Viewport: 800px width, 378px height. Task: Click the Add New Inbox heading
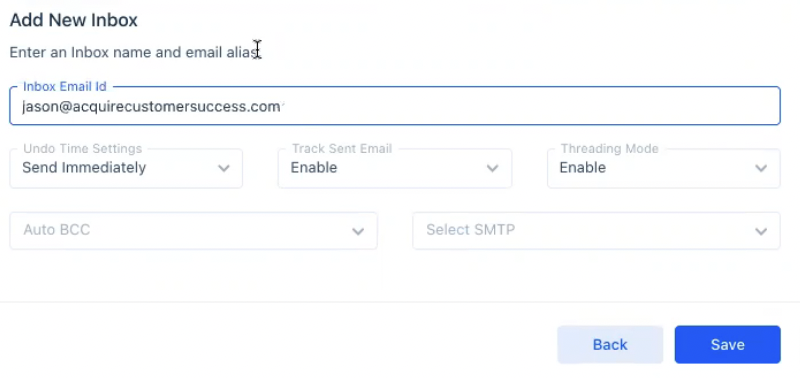pyautogui.click(x=74, y=20)
